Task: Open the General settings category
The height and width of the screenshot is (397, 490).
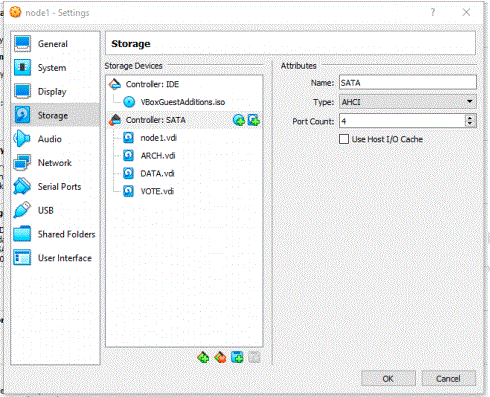Action: tap(55, 44)
